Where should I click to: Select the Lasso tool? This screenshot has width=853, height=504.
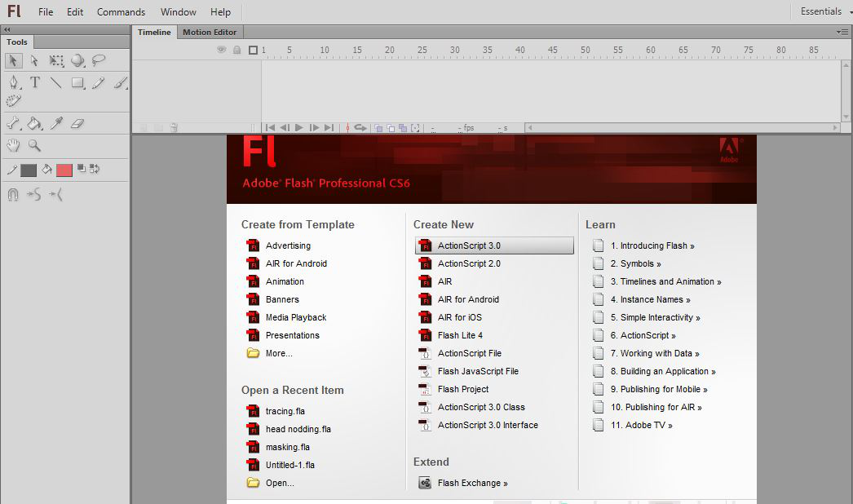coord(99,60)
